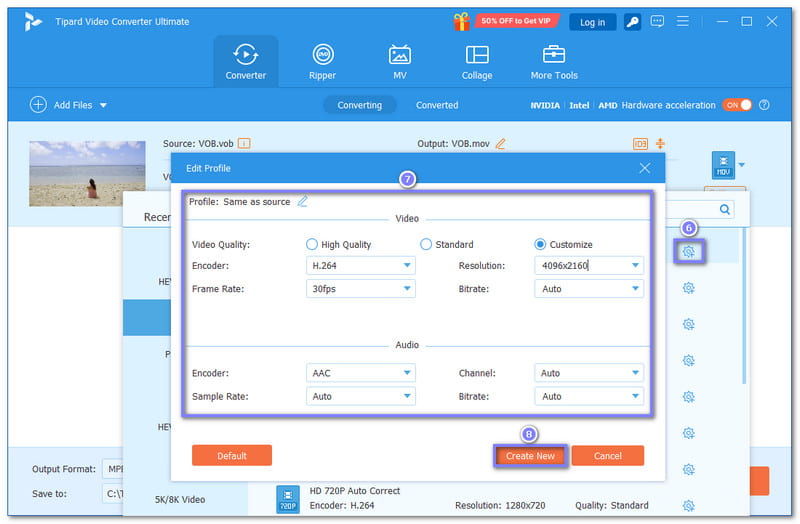Open the Sample Rate Auto dropdown
Image resolution: width=800 pixels, height=524 pixels.
click(361, 396)
